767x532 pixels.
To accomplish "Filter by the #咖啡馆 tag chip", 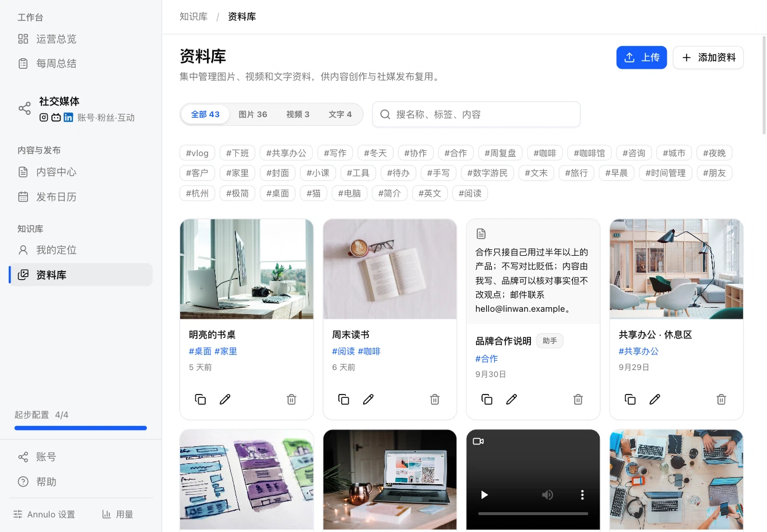I will [x=589, y=153].
